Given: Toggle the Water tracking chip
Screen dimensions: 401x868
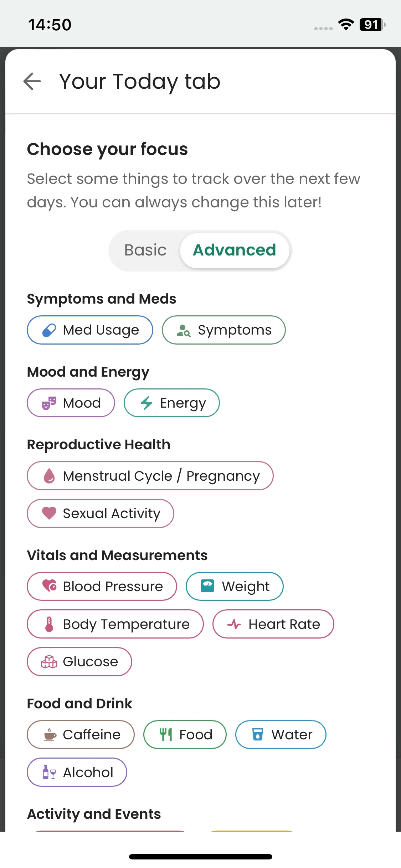Looking at the screenshot, I should click(281, 735).
